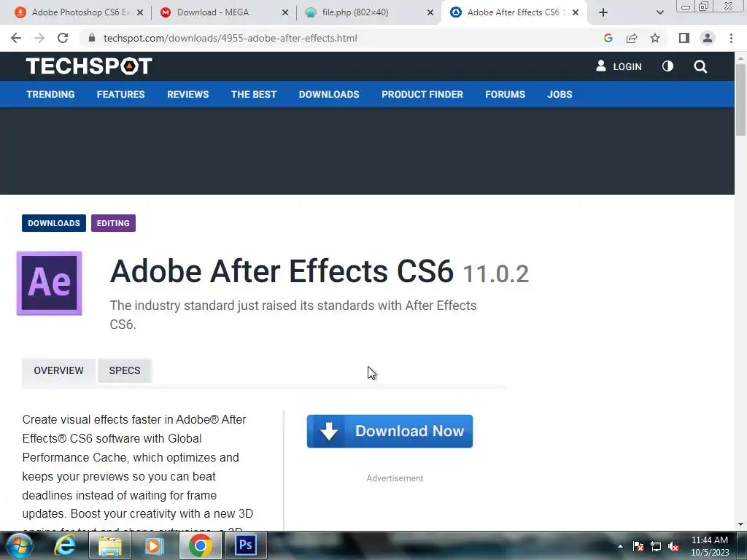Click the Action Center flag tray icon
Screen dimensions: 747x560
pos(638,546)
